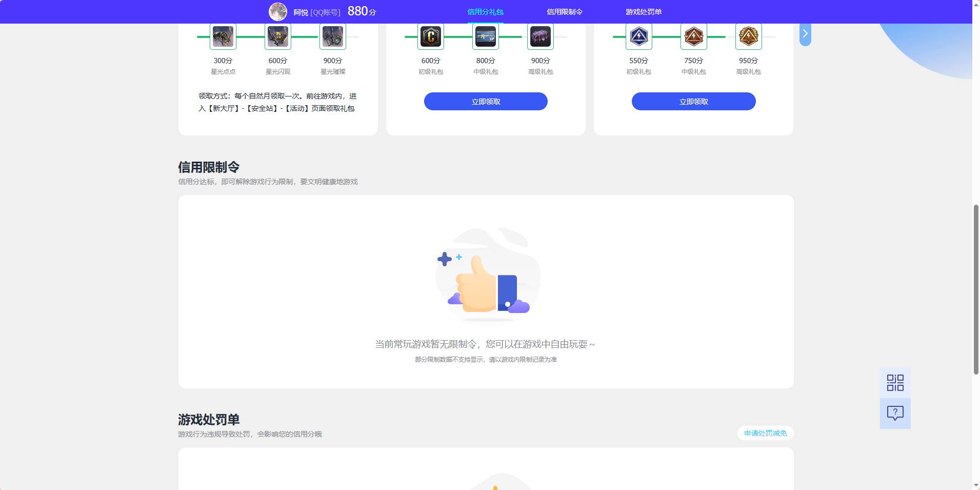This screenshot has height=490, width=980.
Task: Click the 800分 中级礼包 weapon icon
Action: coord(486,36)
